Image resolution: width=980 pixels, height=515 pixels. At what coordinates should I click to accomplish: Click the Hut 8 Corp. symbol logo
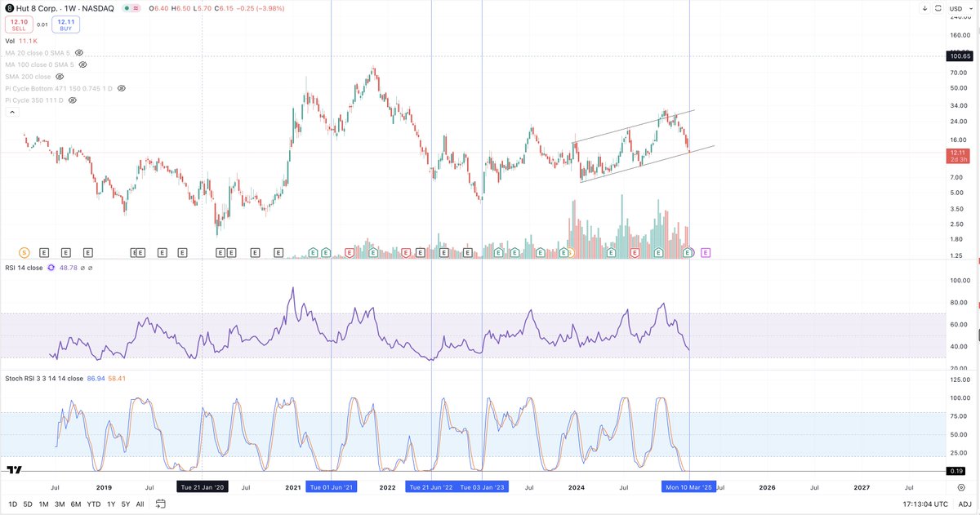[x=9, y=8]
